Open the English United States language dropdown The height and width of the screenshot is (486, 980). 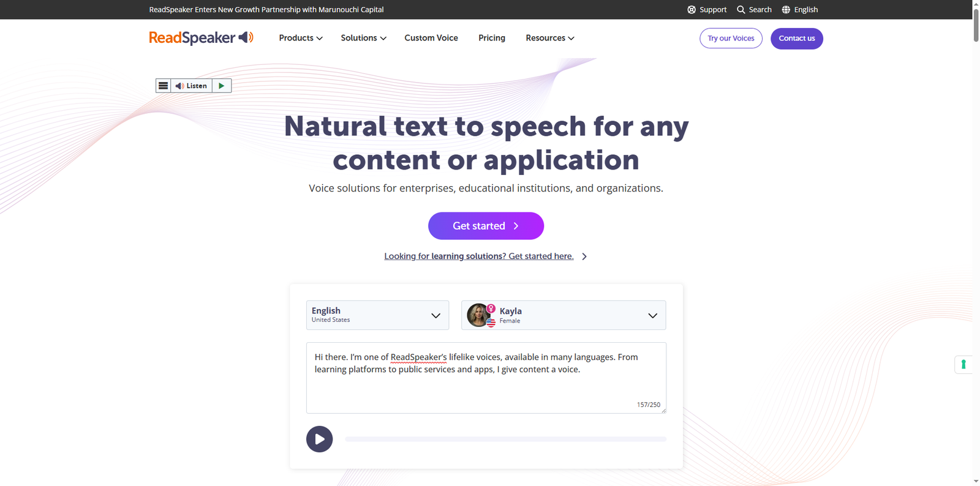[x=377, y=315]
